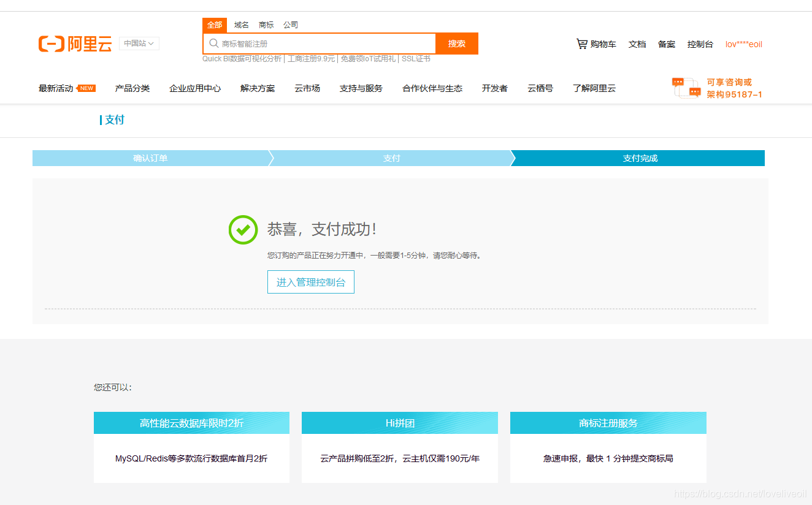This screenshot has height=505, width=812.
Task: Click the 确认订单 progress step
Action: click(150, 158)
